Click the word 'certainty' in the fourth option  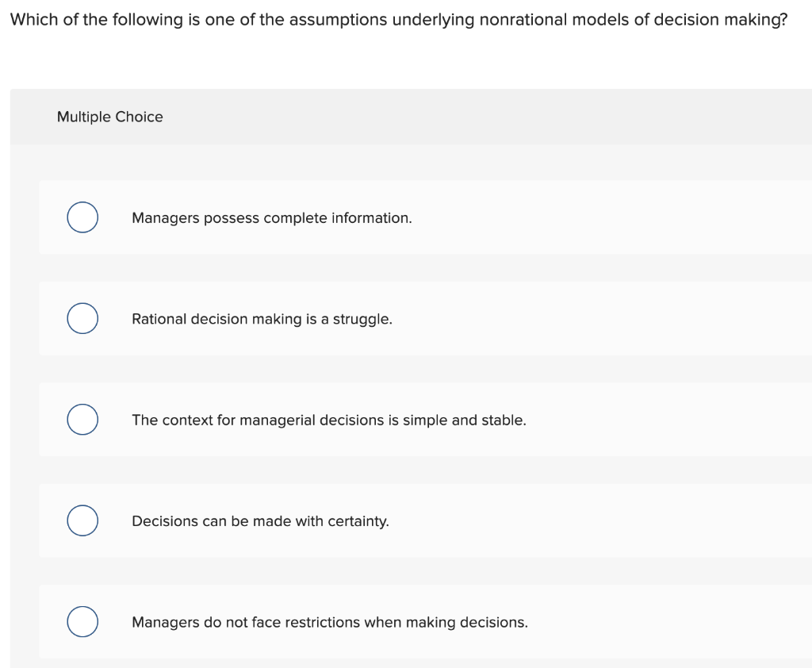(x=357, y=521)
